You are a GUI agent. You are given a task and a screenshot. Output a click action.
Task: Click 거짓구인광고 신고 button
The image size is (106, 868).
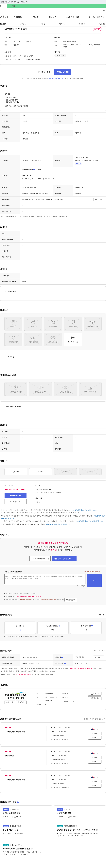98,651
